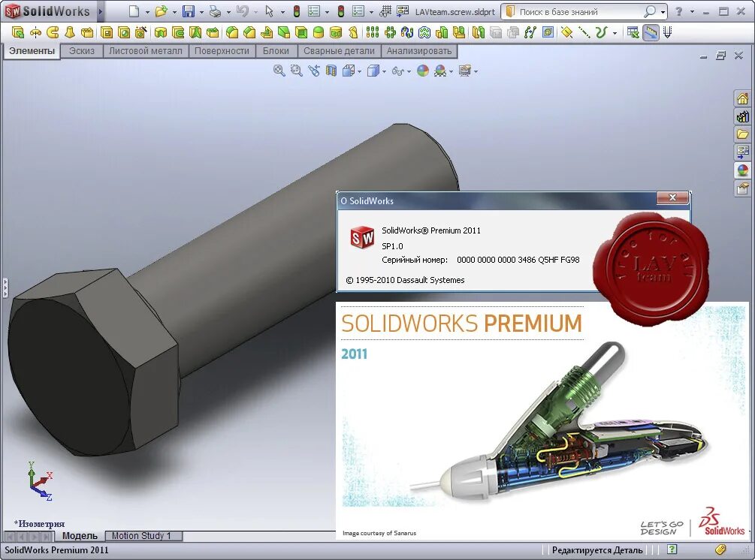Click the help question mark icon

678,11
